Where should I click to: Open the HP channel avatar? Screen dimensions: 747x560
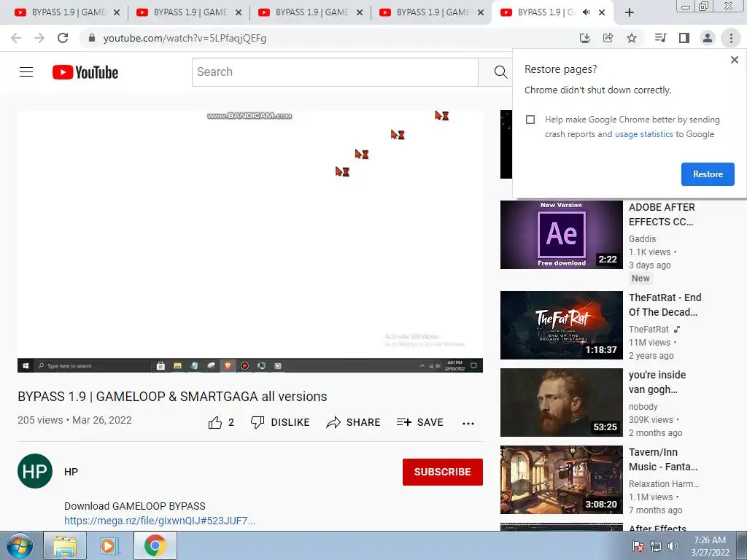coord(35,471)
